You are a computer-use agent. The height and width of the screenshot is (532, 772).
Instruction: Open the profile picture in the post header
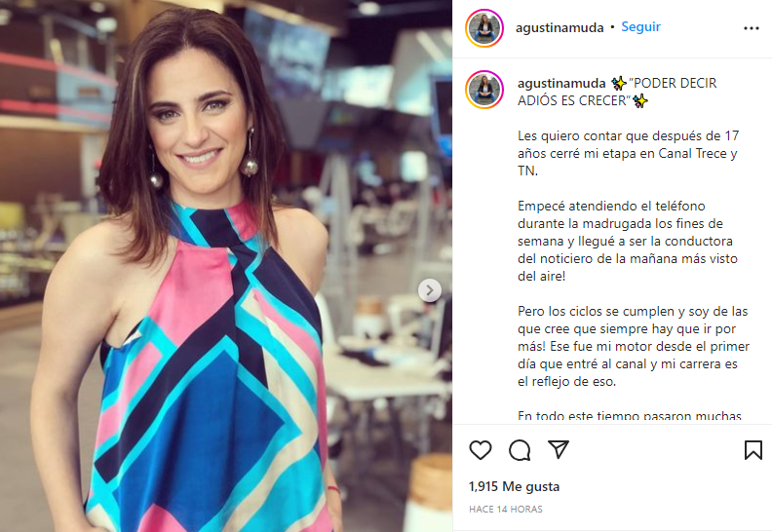coord(484,28)
